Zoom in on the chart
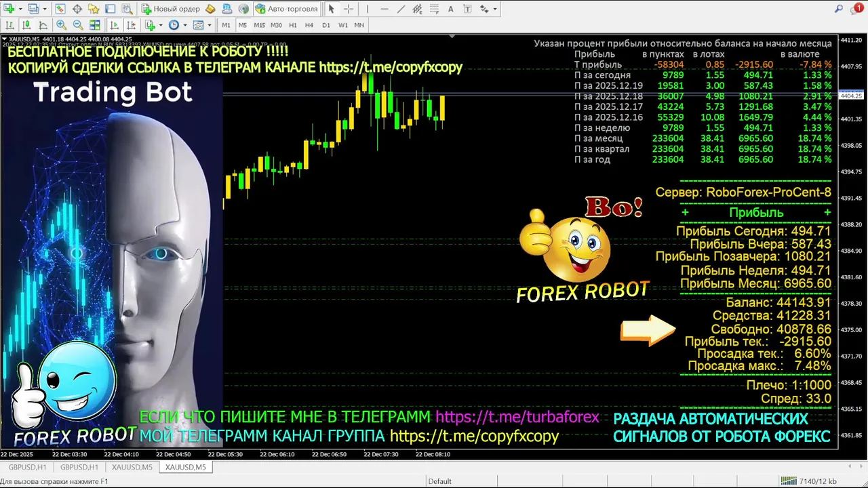Screen dimensions: 868x488 [62, 25]
